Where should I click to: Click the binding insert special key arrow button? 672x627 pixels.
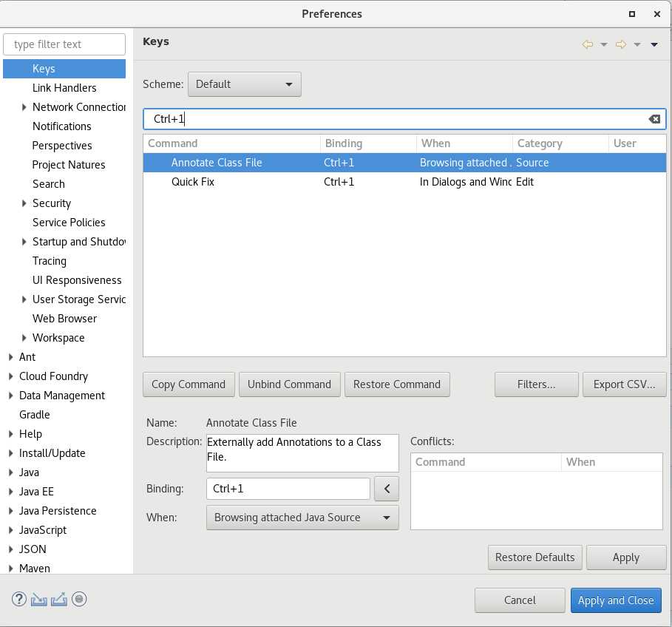[x=387, y=489]
